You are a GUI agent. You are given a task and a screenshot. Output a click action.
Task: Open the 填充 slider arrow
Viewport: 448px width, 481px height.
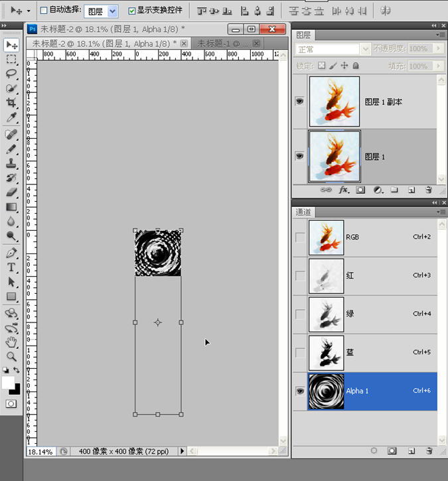point(438,66)
